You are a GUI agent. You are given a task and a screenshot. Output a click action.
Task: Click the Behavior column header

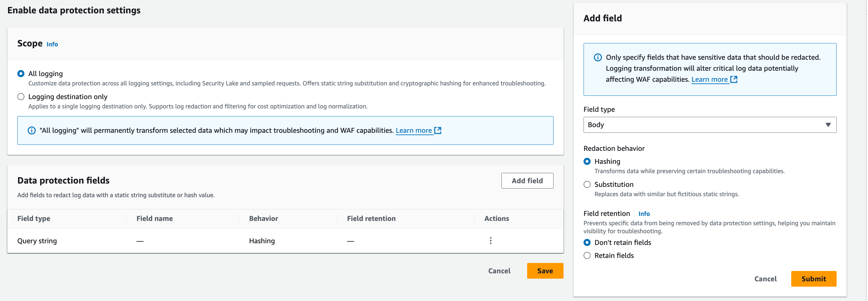263,219
